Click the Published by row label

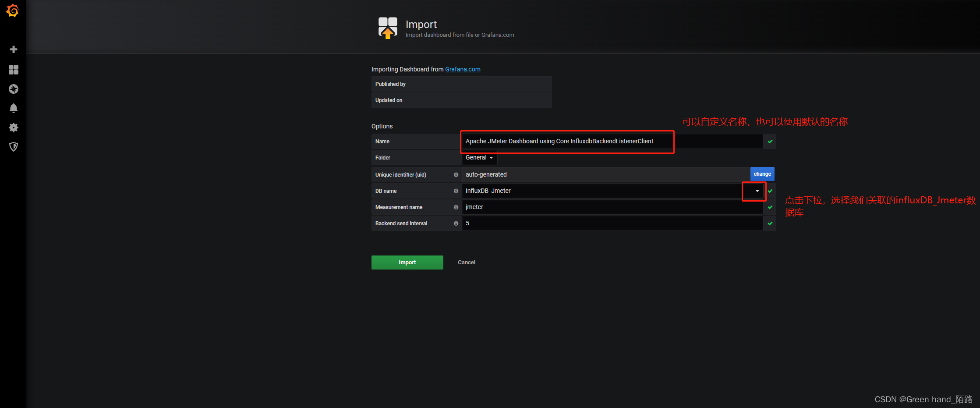click(x=390, y=84)
